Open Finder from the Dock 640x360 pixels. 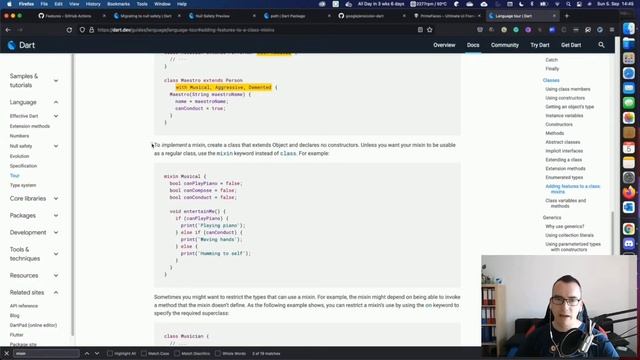[629, 29]
